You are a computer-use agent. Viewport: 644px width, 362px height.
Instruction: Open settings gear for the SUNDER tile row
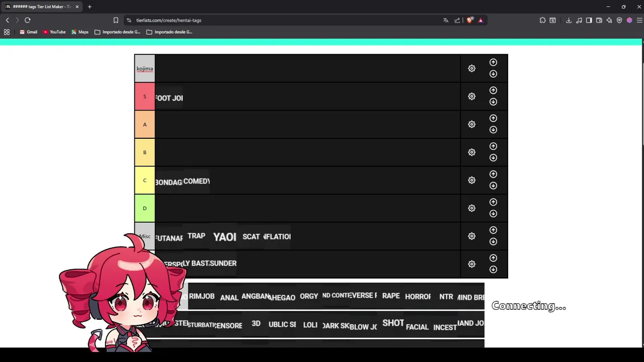point(471,264)
